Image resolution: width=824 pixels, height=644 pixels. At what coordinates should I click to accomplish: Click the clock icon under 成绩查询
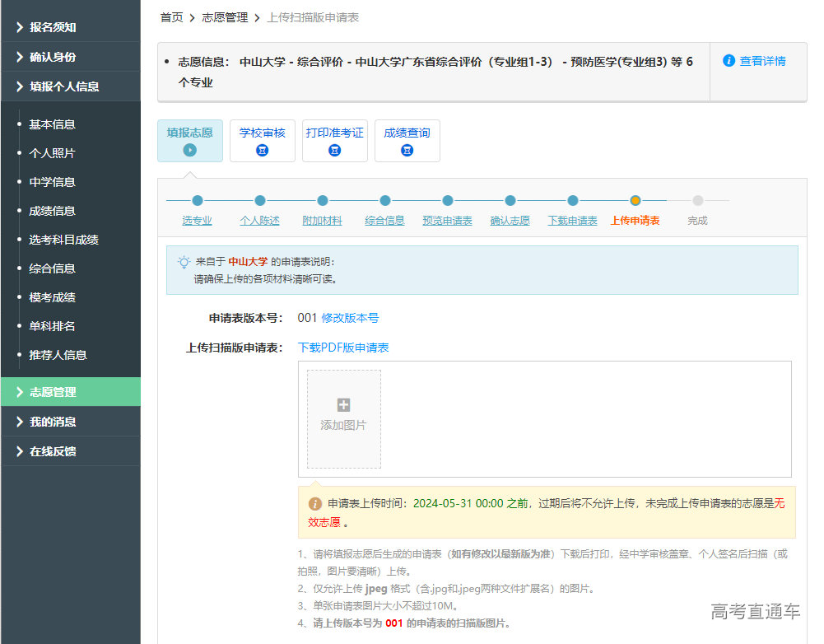pos(407,152)
